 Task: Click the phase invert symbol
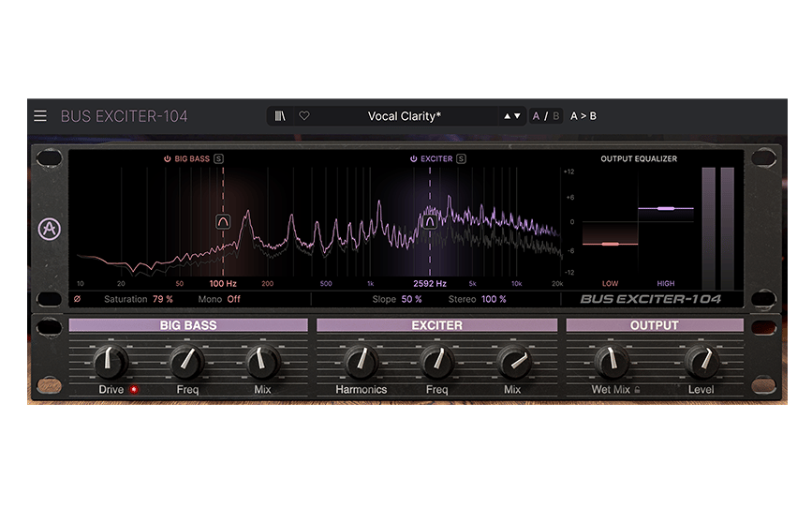click(78, 300)
